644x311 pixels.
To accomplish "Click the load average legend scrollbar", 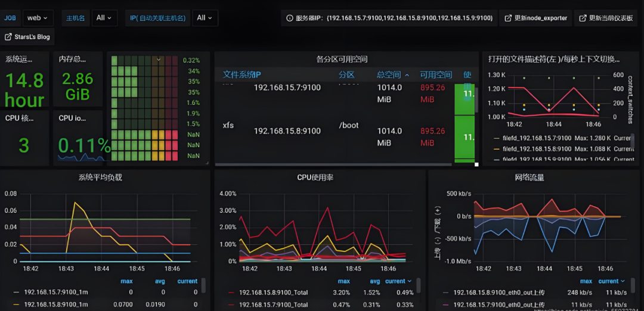I will tap(203, 285).
